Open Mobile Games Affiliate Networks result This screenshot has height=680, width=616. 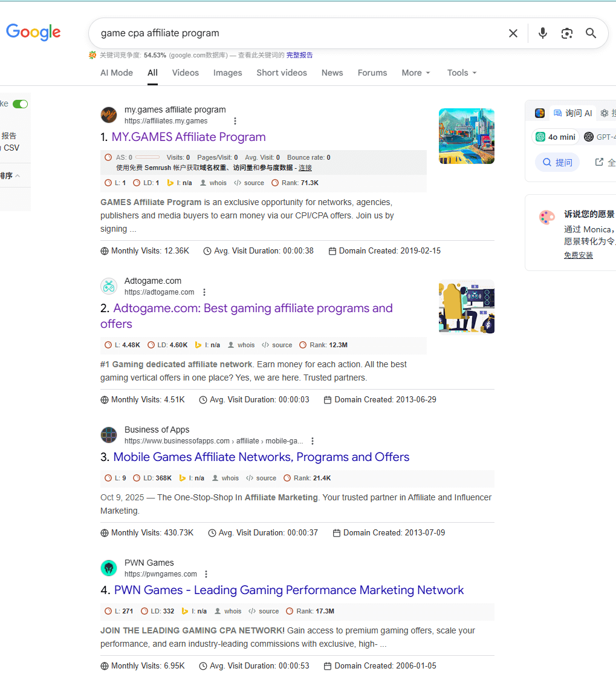(261, 457)
